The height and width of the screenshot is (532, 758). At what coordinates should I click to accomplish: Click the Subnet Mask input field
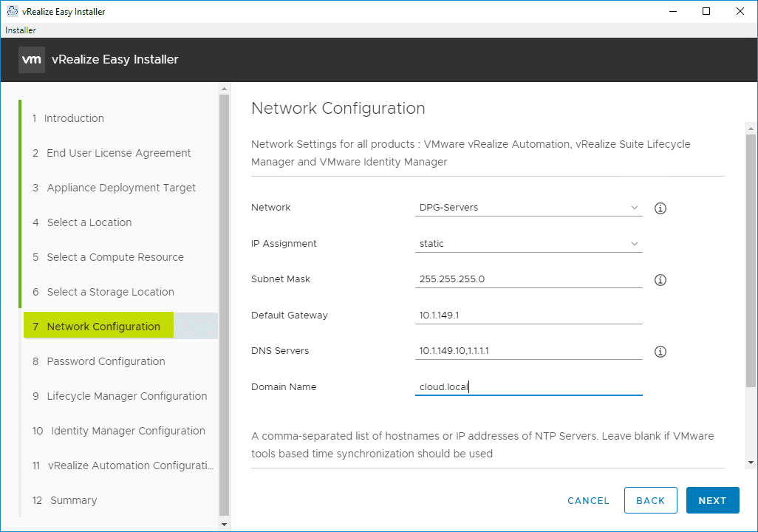click(x=528, y=279)
